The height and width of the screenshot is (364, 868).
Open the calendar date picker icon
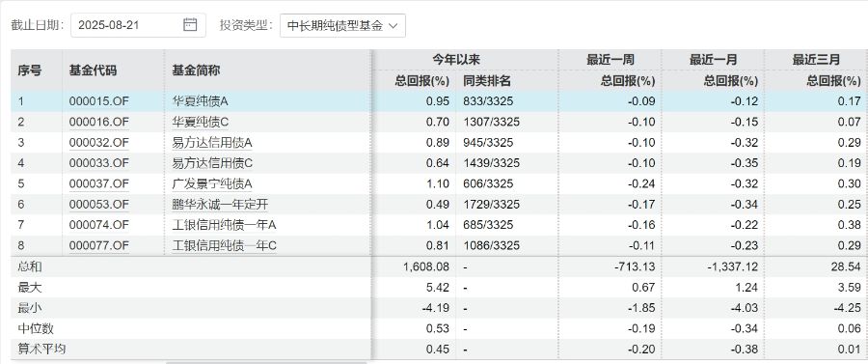pos(190,25)
